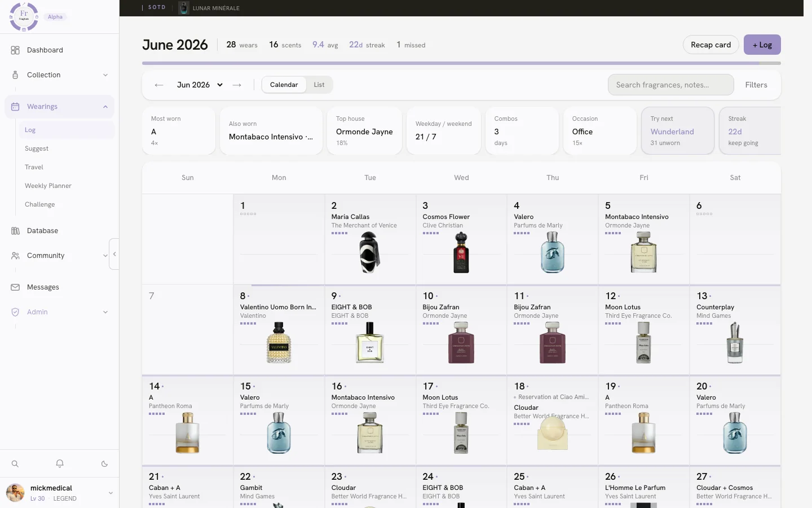
Task: Click the Recap card button
Action: (710, 45)
